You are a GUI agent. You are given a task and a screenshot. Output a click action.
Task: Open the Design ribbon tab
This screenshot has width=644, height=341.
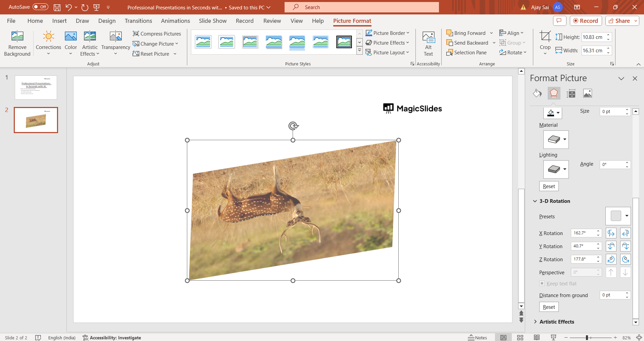point(107,21)
